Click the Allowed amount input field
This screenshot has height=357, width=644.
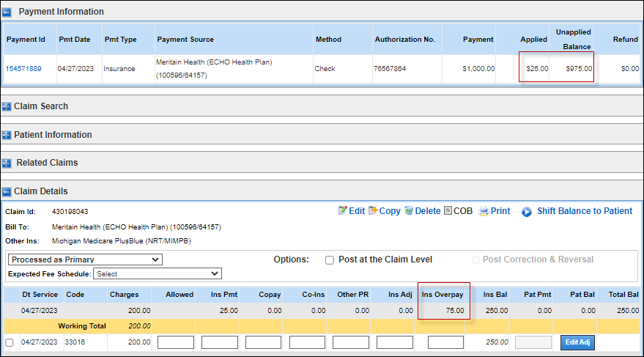point(176,342)
